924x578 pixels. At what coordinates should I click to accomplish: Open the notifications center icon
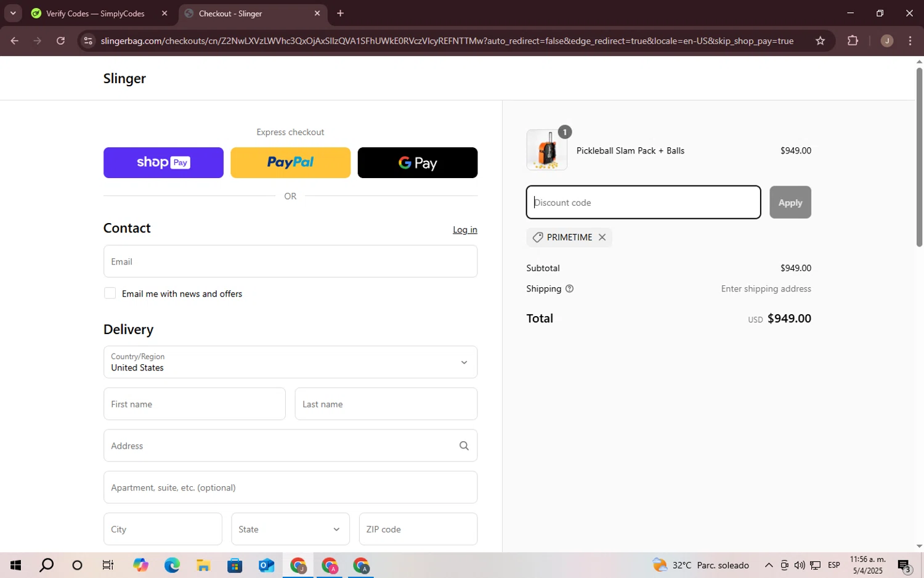pyautogui.click(x=904, y=565)
